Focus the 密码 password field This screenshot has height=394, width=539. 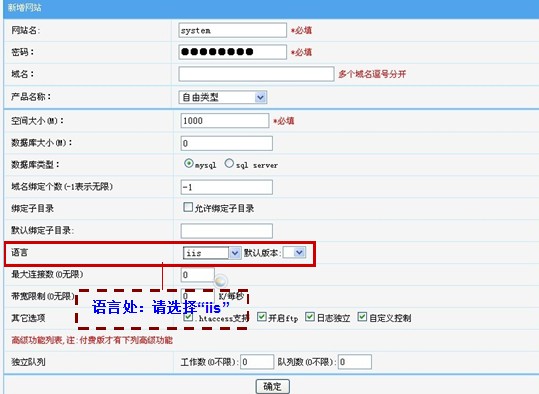click(x=232, y=52)
